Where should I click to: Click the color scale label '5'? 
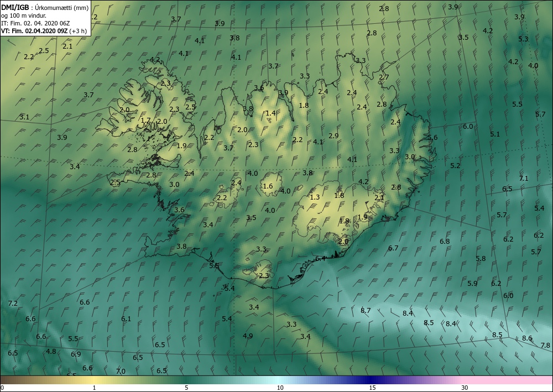186,388
